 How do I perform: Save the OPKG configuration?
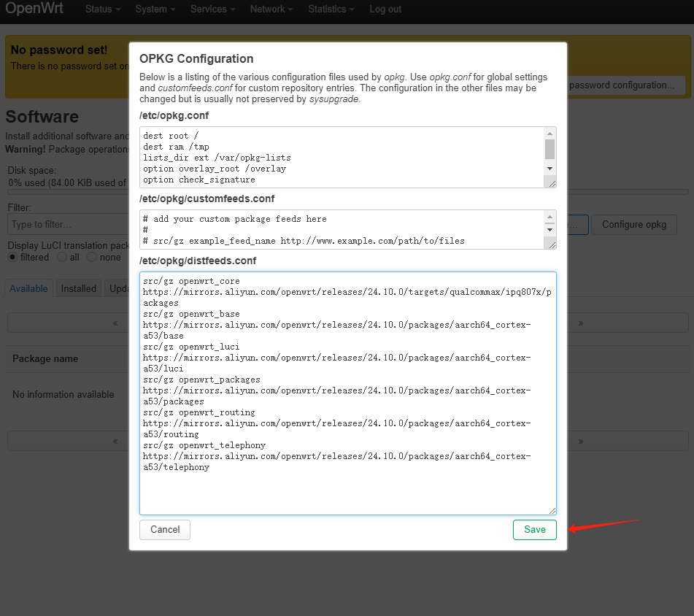[x=534, y=530]
